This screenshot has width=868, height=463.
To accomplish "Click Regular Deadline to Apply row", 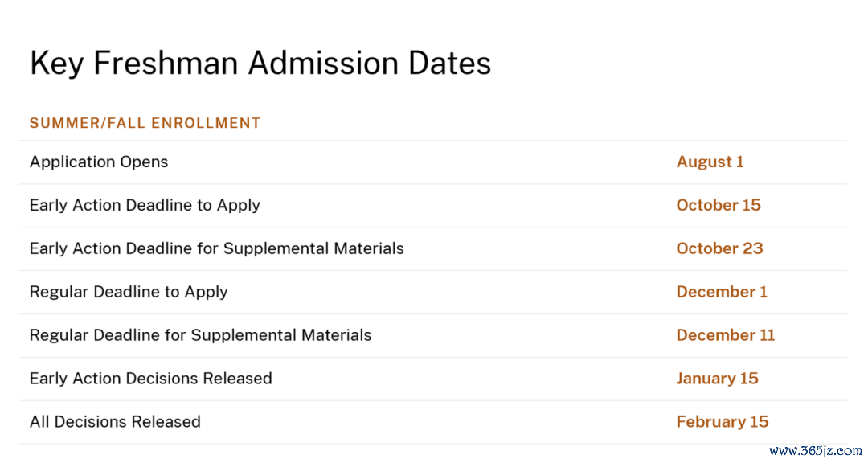I will pyautogui.click(x=433, y=293).
